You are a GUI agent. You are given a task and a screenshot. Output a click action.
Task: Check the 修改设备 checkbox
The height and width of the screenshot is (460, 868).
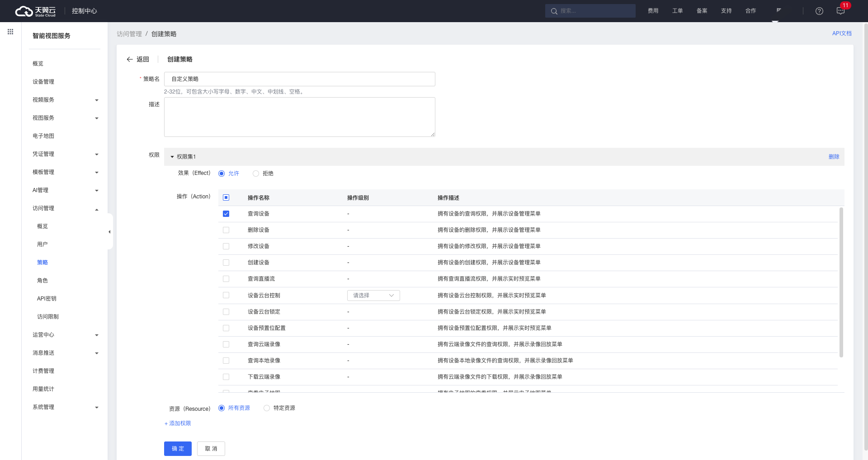pyautogui.click(x=226, y=246)
